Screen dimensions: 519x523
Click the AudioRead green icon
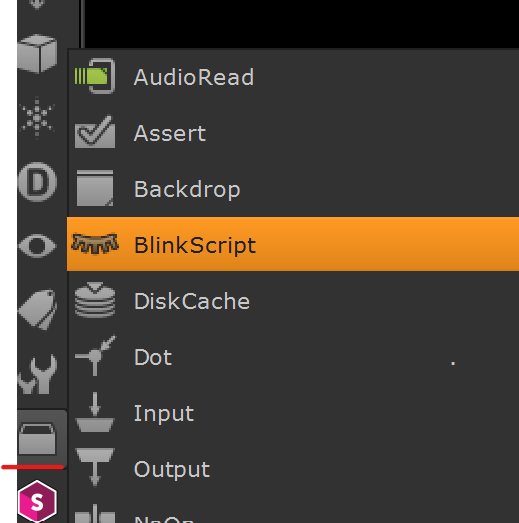pyautogui.click(x=95, y=76)
